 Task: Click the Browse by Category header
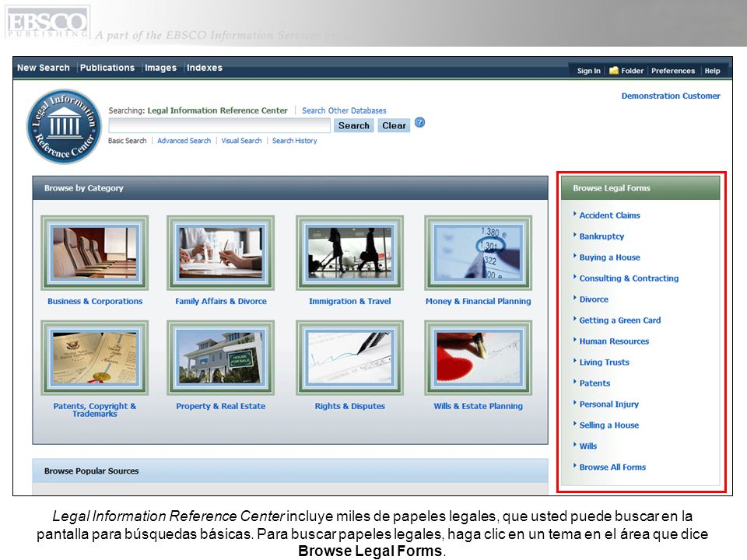(290, 188)
